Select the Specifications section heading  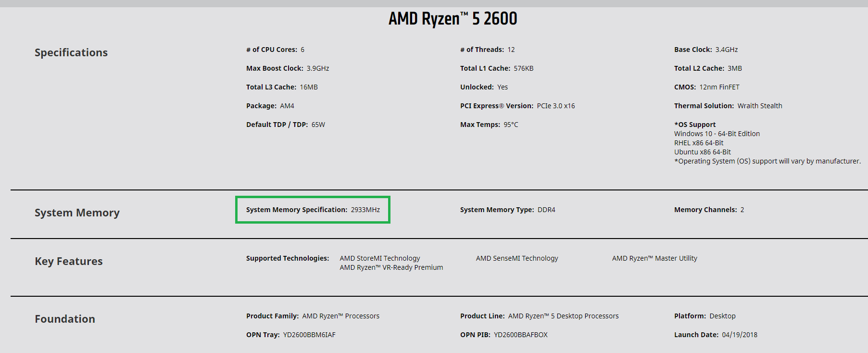(x=71, y=52)
